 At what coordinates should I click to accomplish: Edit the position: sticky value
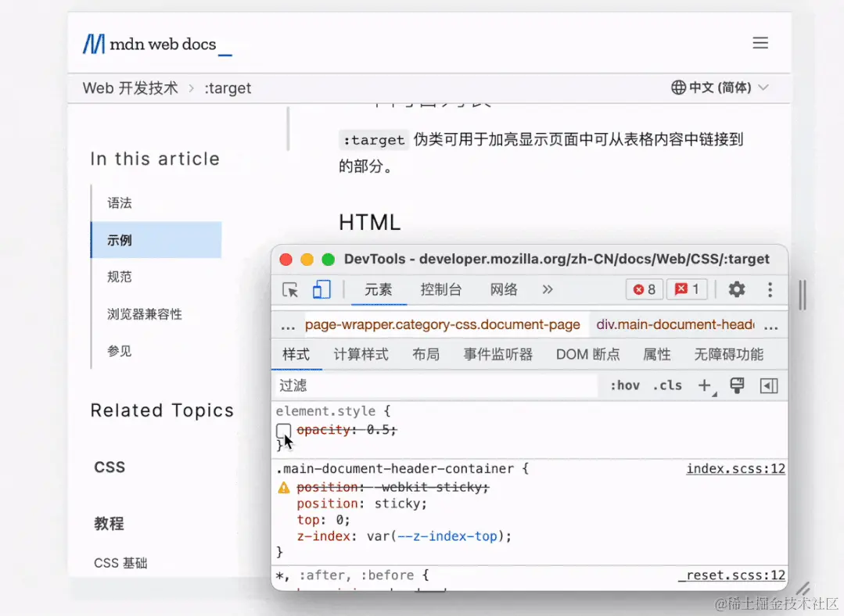point(398,503)
